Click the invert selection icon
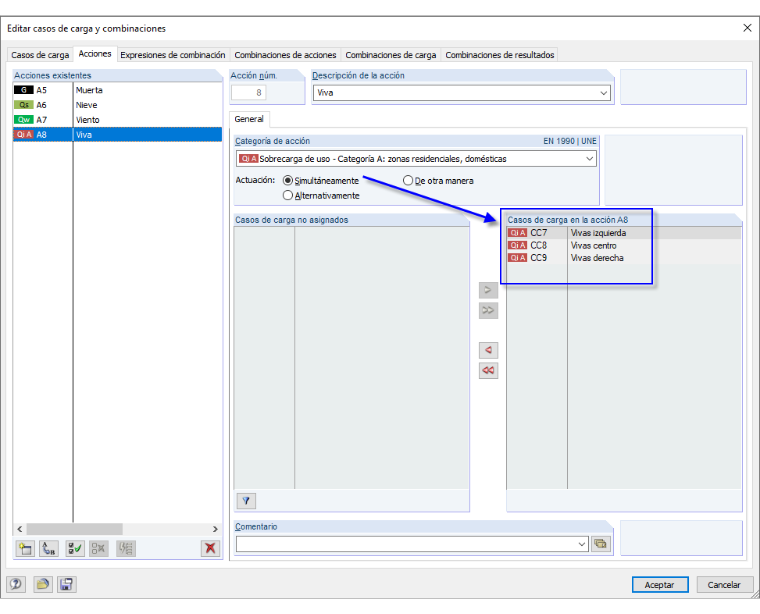Image resolution: width=760 pixels, height=614 pixels. point(126,549)
